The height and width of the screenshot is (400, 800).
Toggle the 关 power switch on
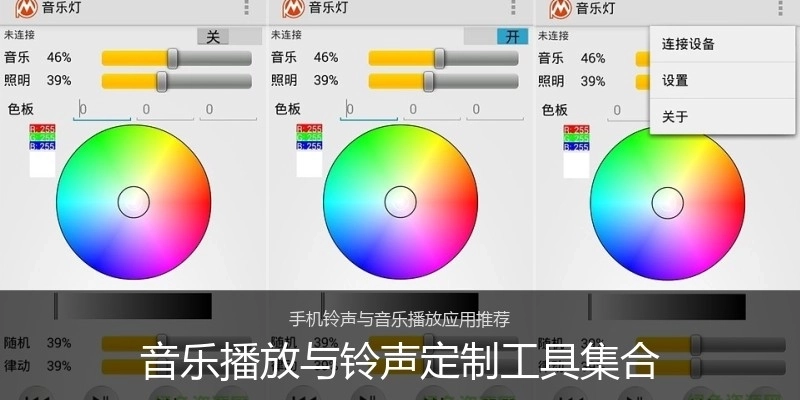point(230,37)
